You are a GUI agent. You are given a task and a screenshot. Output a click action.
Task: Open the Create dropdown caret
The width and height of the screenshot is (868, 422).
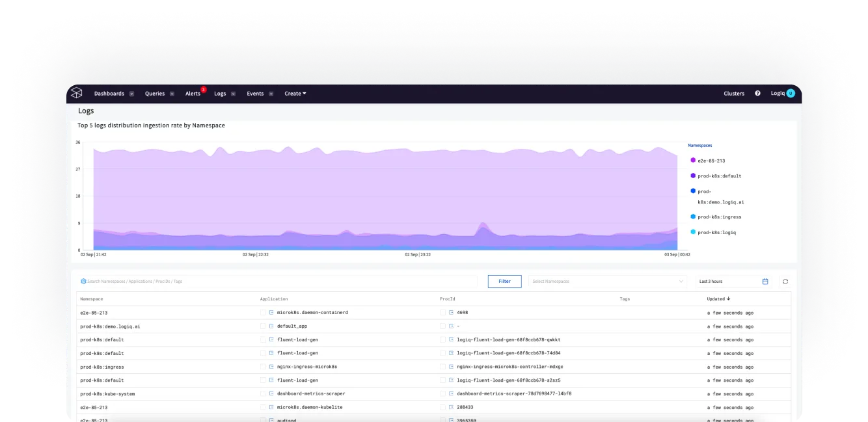pos(304,94)
